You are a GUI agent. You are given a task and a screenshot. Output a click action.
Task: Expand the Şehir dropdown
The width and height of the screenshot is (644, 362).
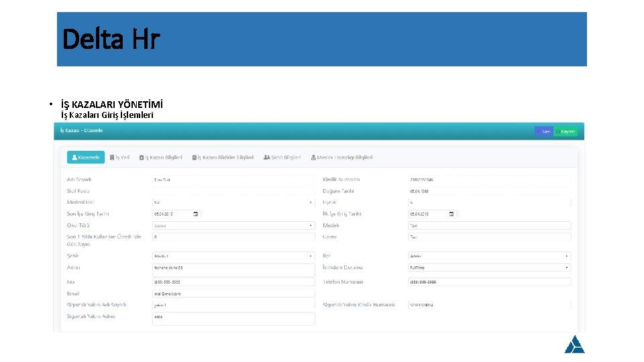coord(233,255)
